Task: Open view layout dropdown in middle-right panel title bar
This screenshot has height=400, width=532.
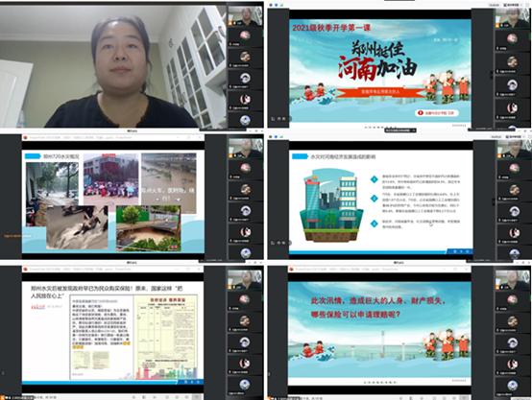Action: (513, 136)
